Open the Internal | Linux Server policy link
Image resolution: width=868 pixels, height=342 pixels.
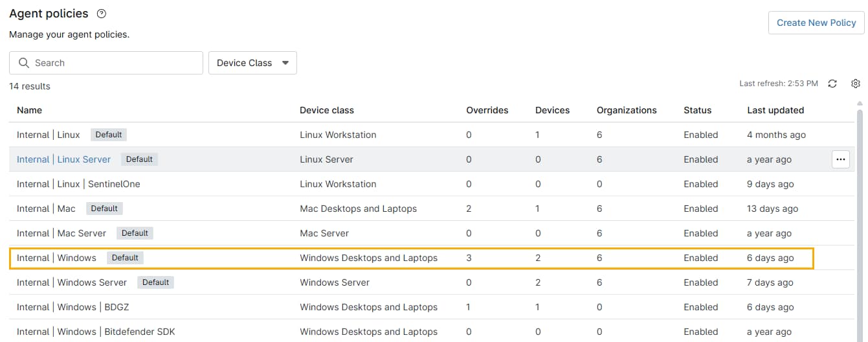[63, 159]
